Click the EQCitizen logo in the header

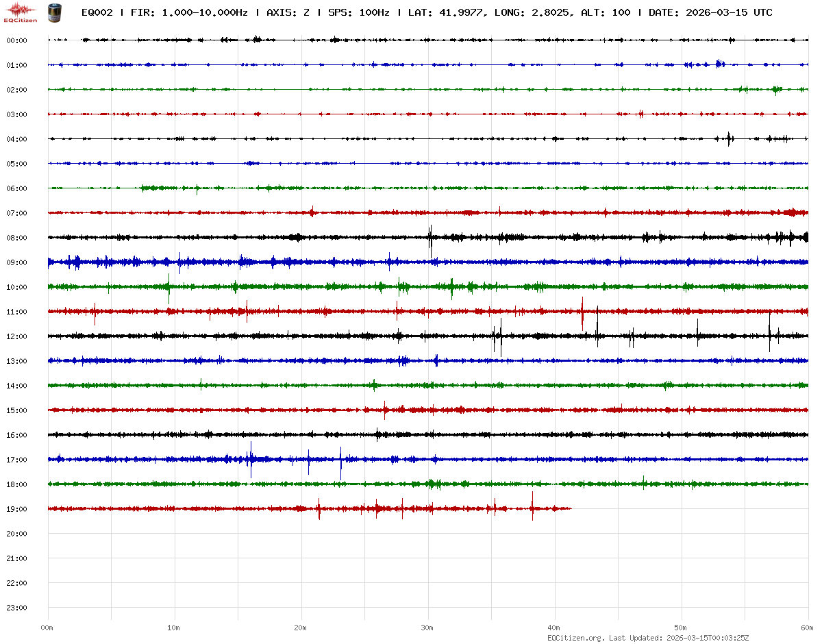click(x=21, y=12)
